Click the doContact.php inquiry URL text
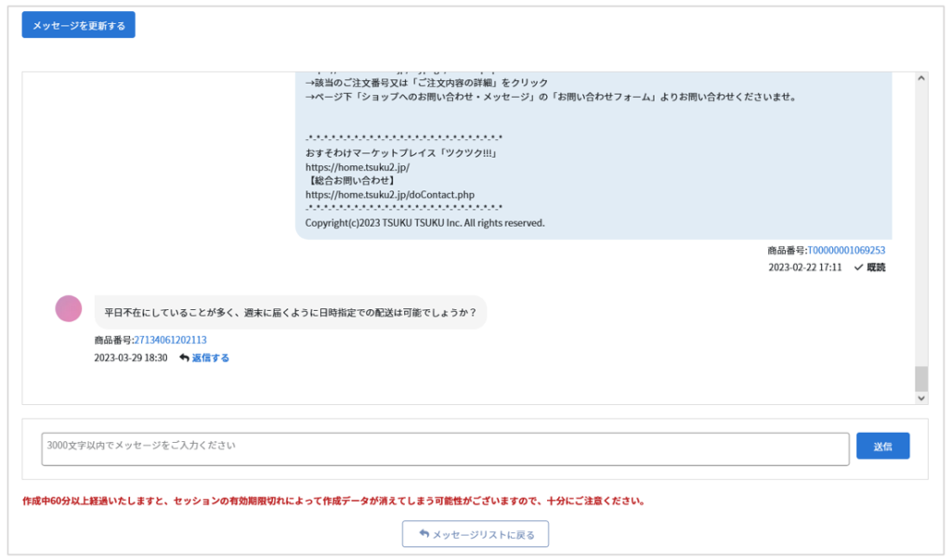The image size is (951, 560). pyautogui.click(x=389, y=194)
